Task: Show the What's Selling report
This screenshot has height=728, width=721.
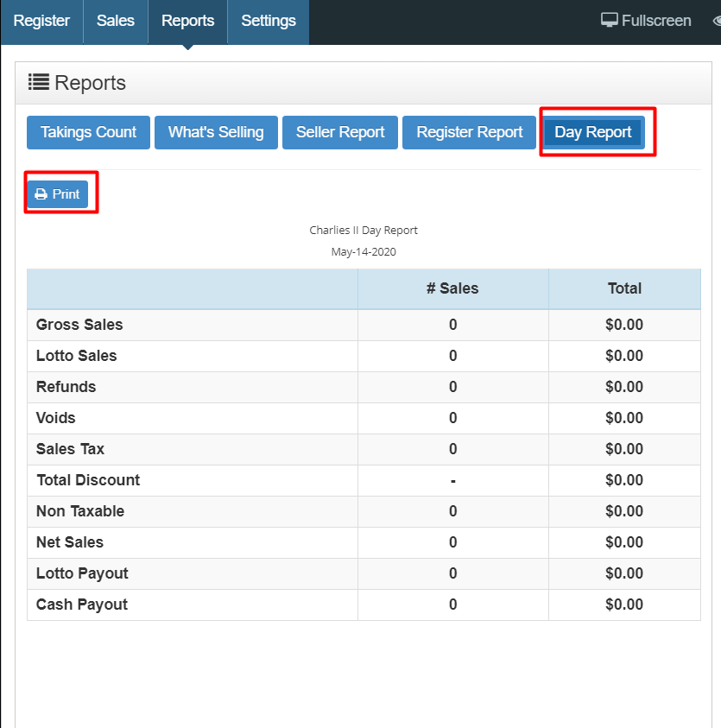Action: [x=216, y=132]
